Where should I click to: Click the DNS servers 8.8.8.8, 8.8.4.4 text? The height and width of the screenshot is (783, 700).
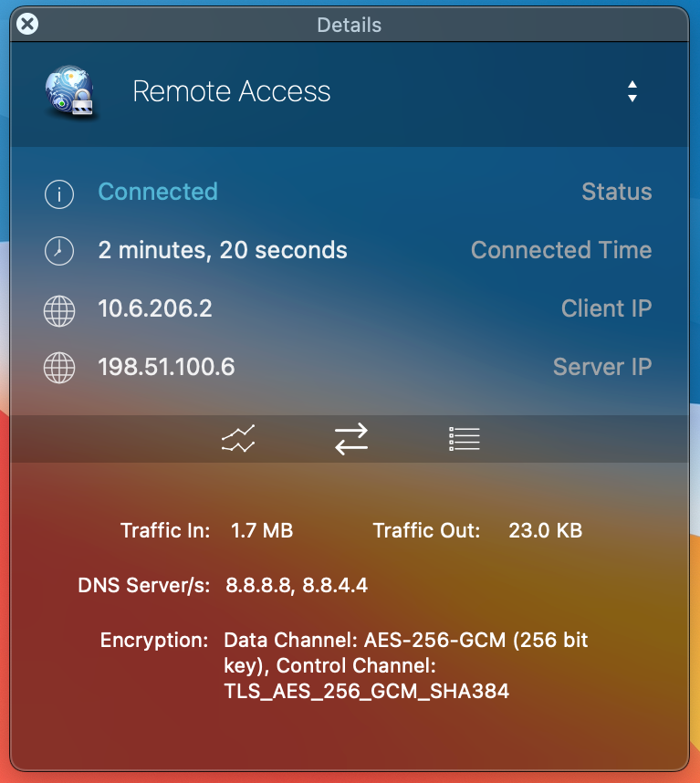[297, 585]
